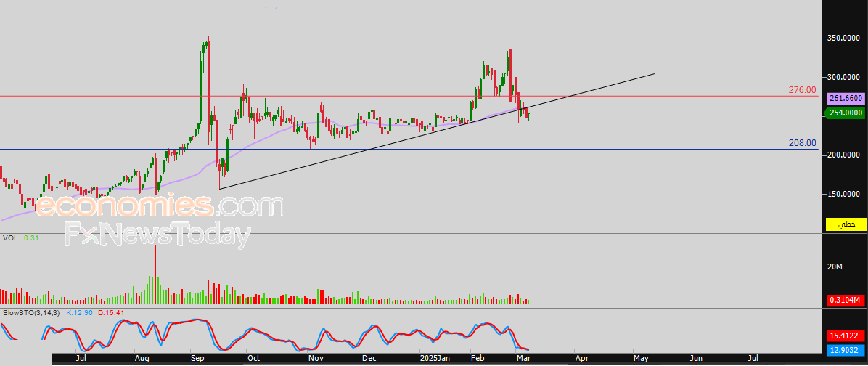
Task: Select the purple 261.6600 moving average tag
Action: (x=845, y=99)
